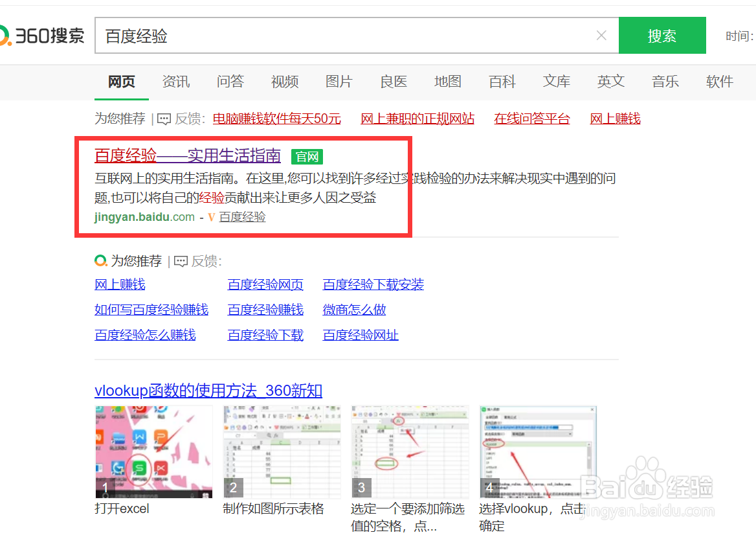Open the 如何写百度经验赚钱 suggestion
Viewport: 756px width, 537px height.
coord(151,310)
